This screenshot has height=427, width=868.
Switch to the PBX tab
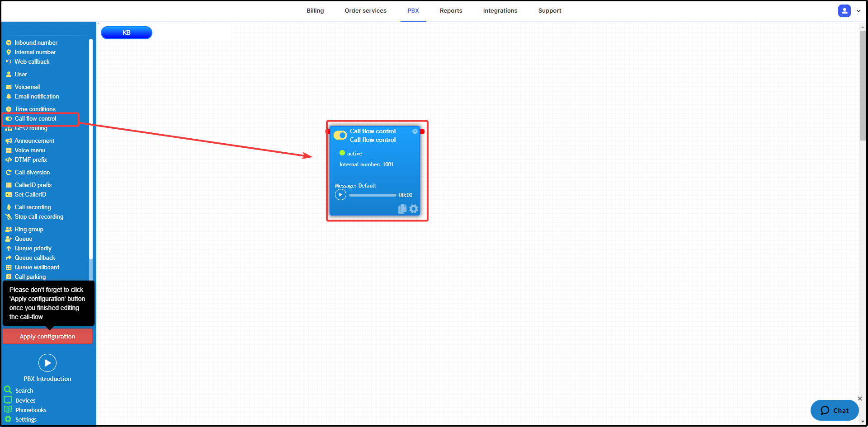click(x=413, y=11)
